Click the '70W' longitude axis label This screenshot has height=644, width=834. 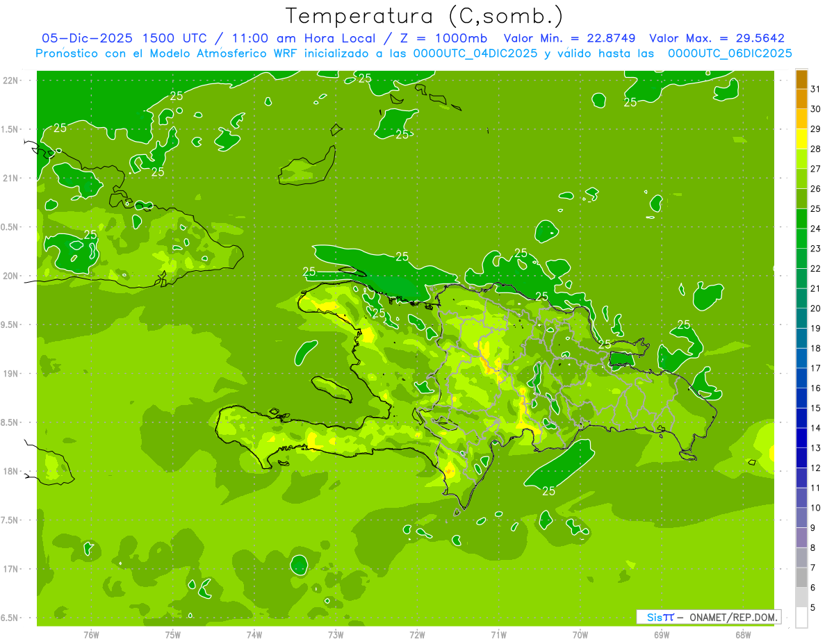(580, 634)
